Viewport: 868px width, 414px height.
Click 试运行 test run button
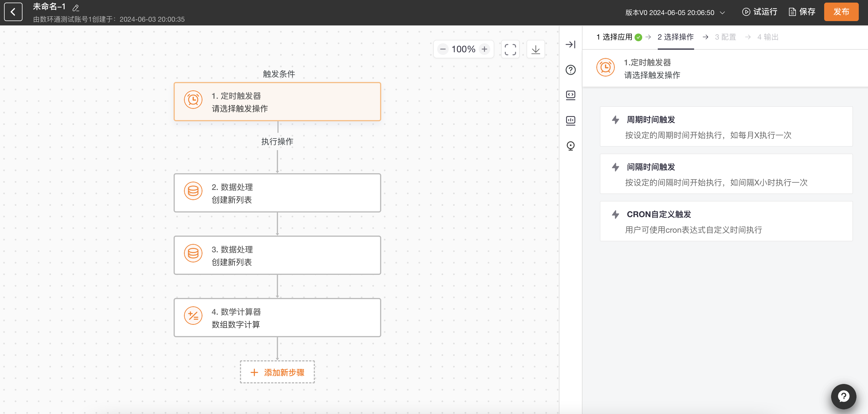[760, 12]
